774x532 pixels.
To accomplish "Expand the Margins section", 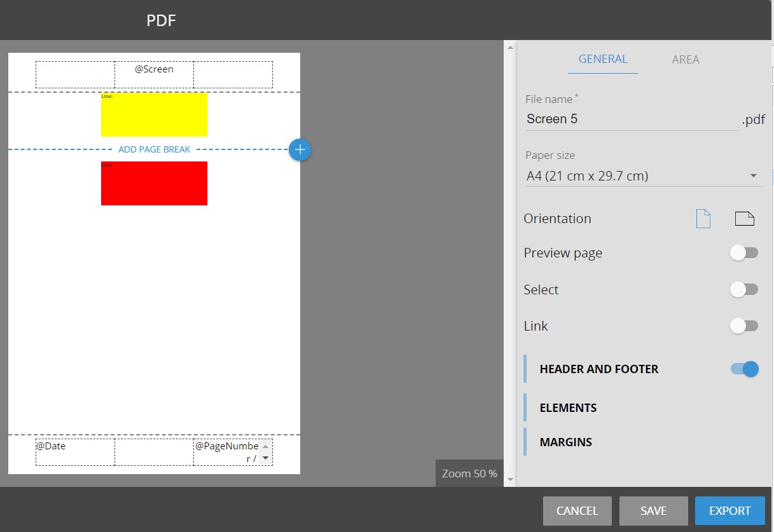I will (x=566, y=442).
